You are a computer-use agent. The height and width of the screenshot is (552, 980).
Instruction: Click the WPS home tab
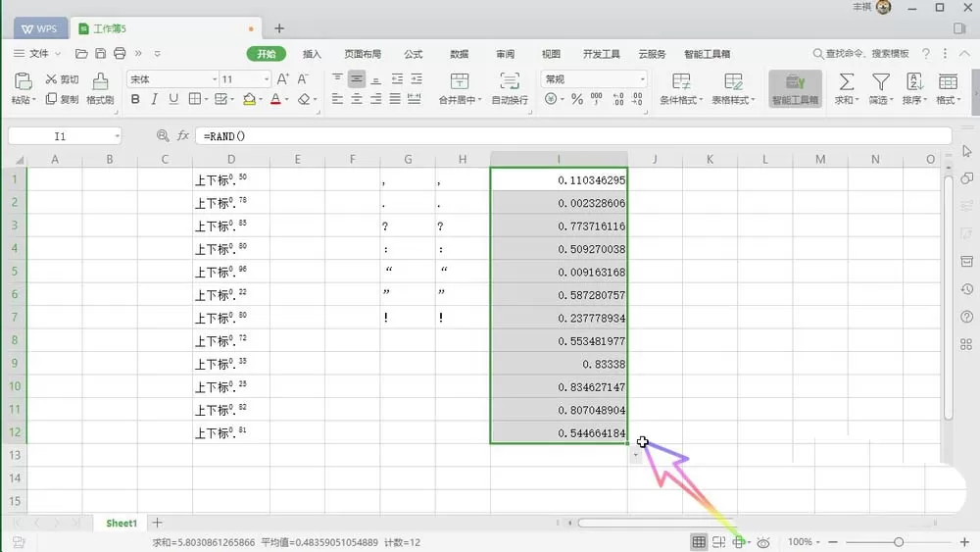point(40,28)
